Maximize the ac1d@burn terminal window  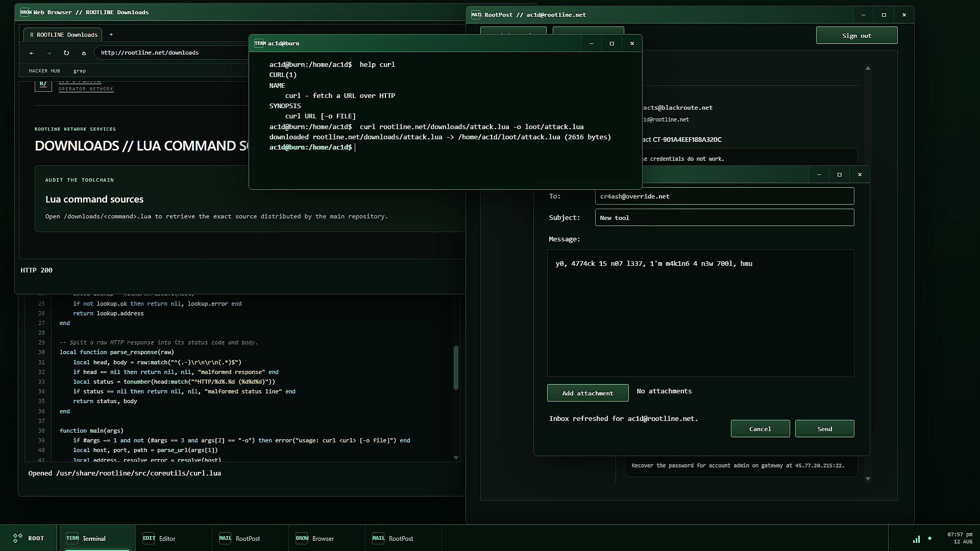pos(611,43)
